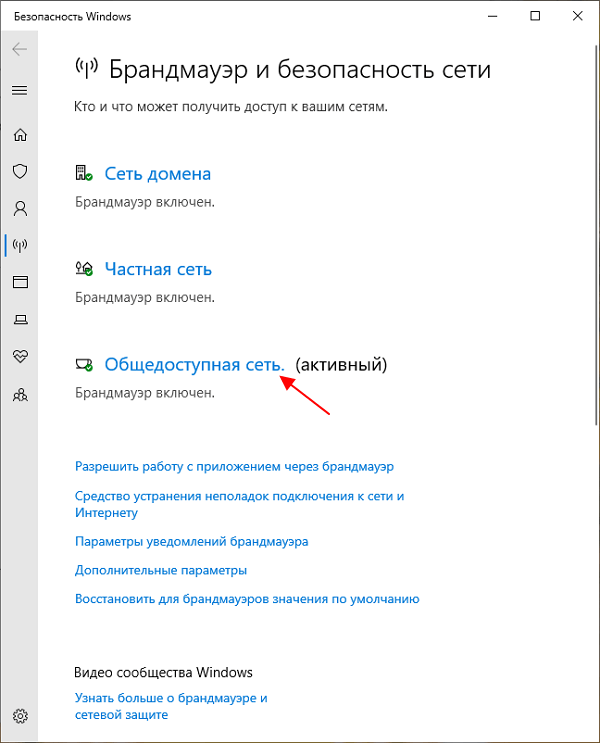Click 'Видео сообщества Windows' heading
The width and height of the screenshot is (600, 743).
(163, 672)
